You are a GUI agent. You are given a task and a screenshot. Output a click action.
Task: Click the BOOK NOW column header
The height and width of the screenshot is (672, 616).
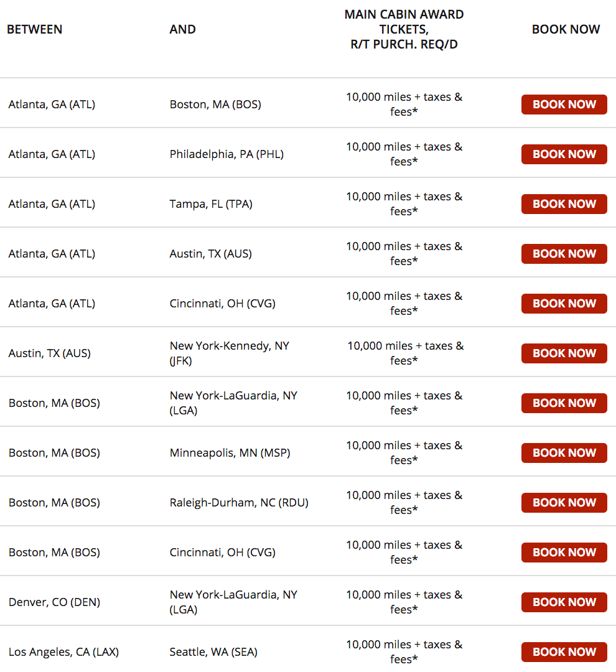pyautogui.click(x=566, y=29)
